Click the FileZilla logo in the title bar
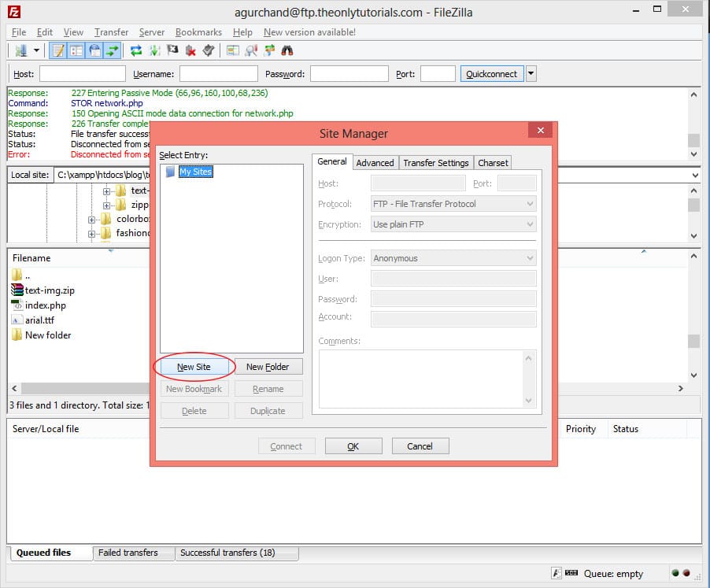Screen dimensions: 710x588 [x=14, y=12]
